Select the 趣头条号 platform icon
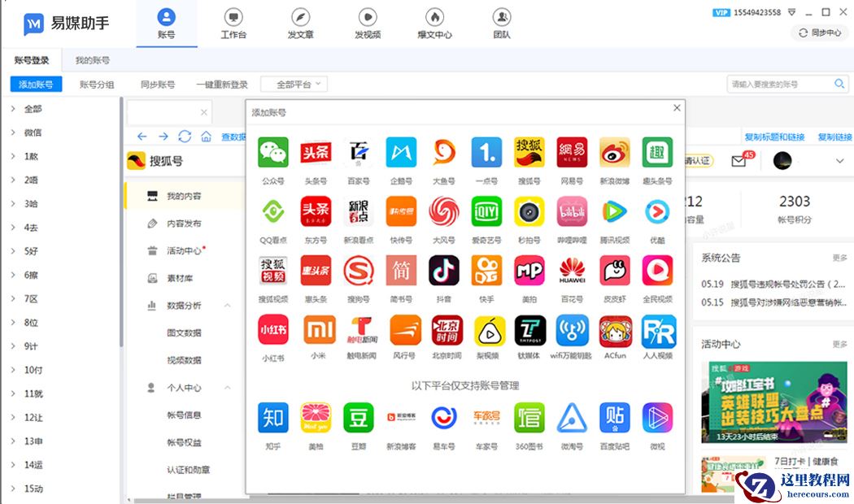Image resolution: width=854 pixels, height=504 pixels. pyautogui.click(x=657, y=152)
